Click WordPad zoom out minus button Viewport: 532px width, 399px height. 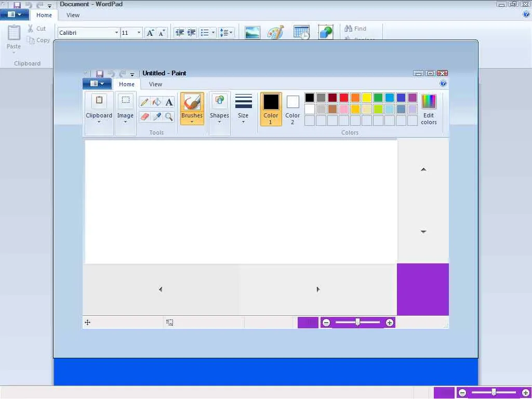462,393
